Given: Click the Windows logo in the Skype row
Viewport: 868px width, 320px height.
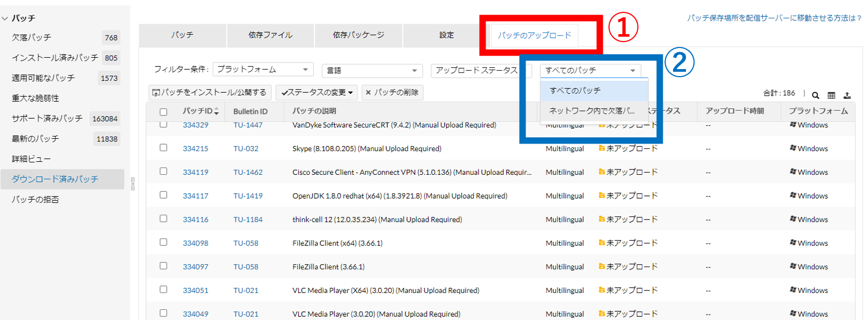Looking at the screenshot, I should (x=793, y=148).
